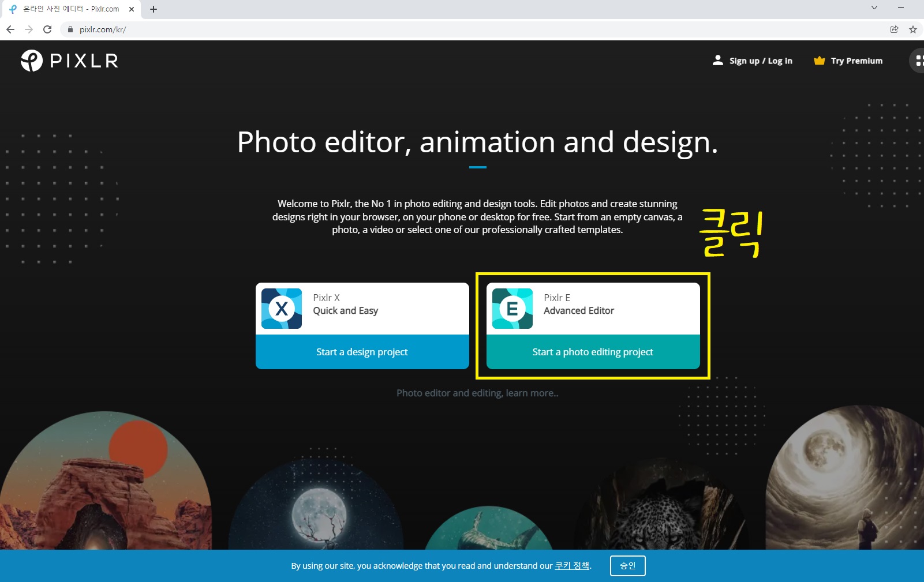This screenshot has height=582, width=924.
Task: Click the Premium crown icon
Action: coord(819,61)
